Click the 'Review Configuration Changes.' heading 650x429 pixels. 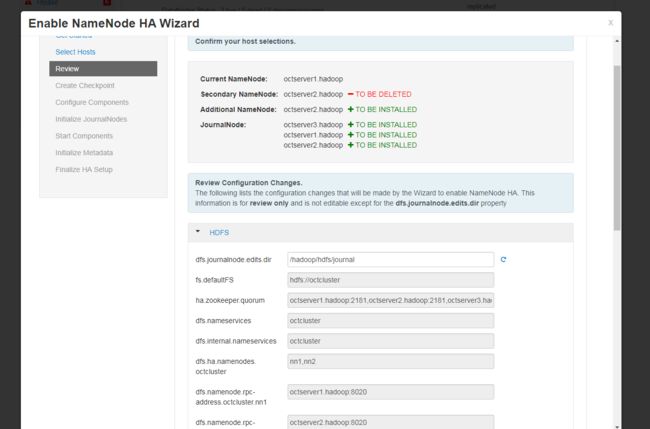click(249, 183)
